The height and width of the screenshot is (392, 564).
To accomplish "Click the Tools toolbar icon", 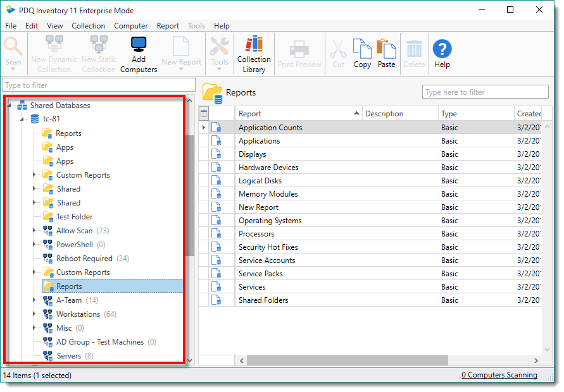I will [220, 46].
